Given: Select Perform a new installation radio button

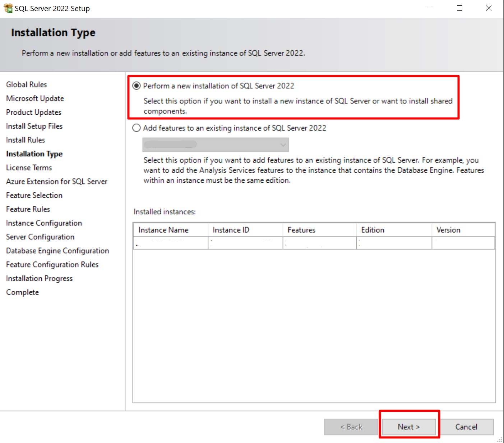Looking at the screenshot, I should point(137,86).
